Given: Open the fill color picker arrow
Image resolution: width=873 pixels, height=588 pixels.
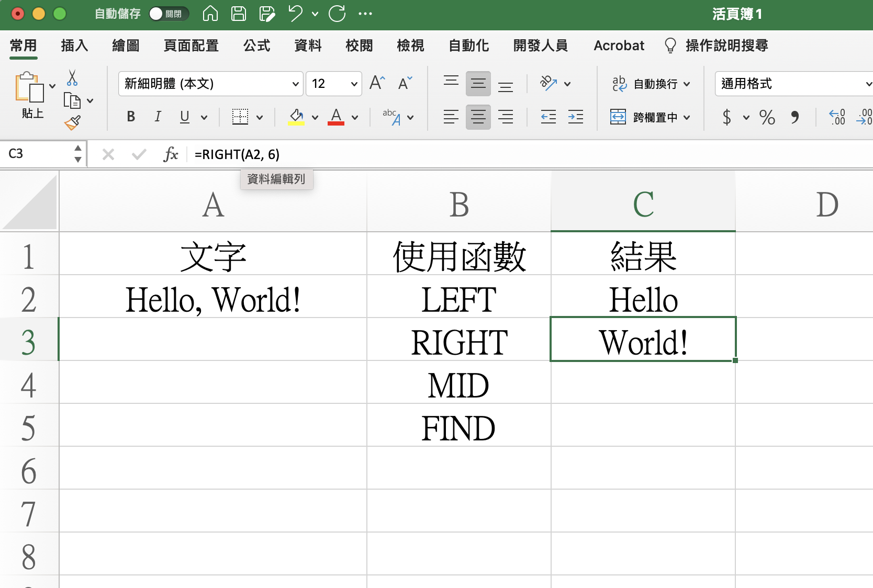Looking at the screenshot, I should [x=315, y=117].
